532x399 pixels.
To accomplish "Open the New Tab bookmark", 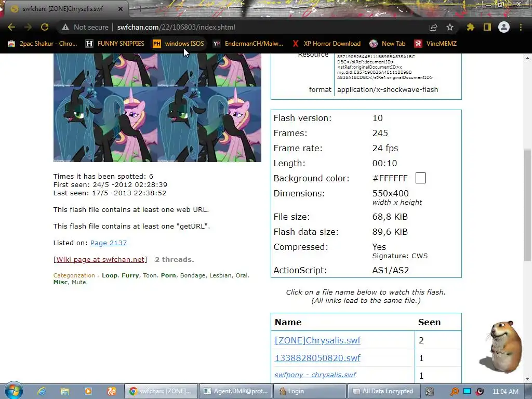I will coord(388,44).
